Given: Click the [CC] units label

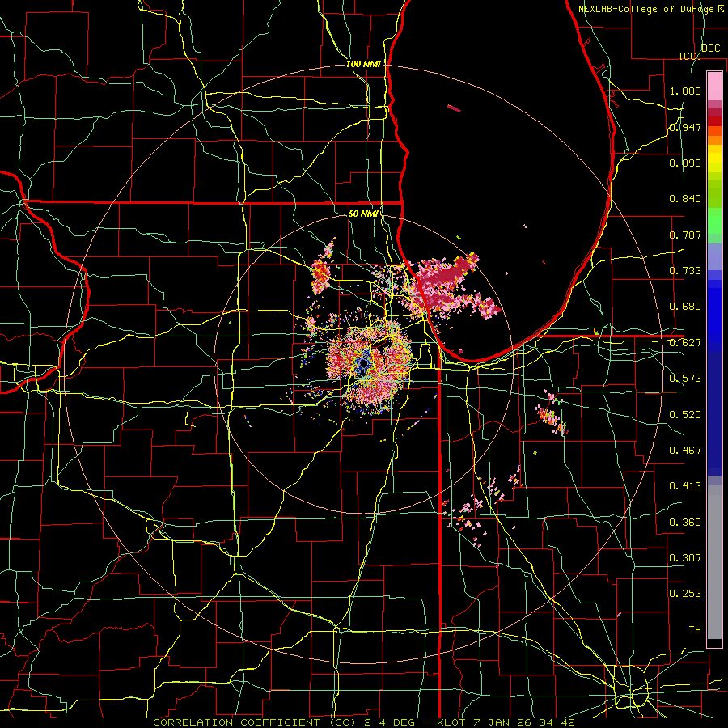Looking at the screenshot, I should [690, 56].
